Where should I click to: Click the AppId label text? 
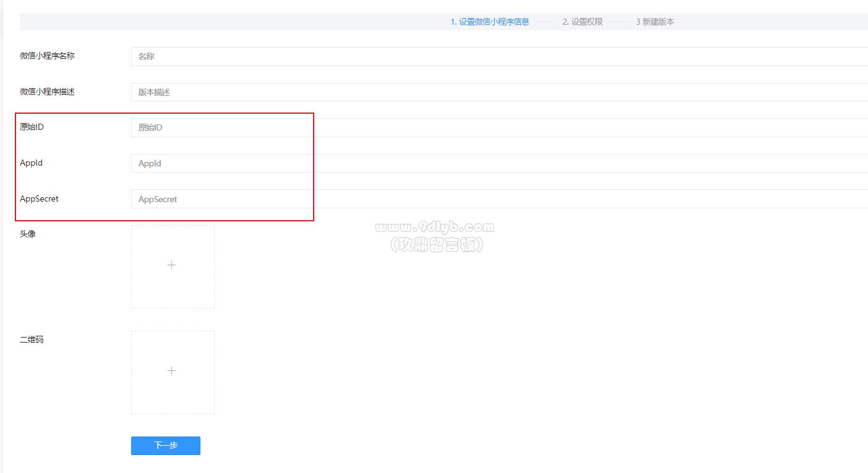point(31,163)
